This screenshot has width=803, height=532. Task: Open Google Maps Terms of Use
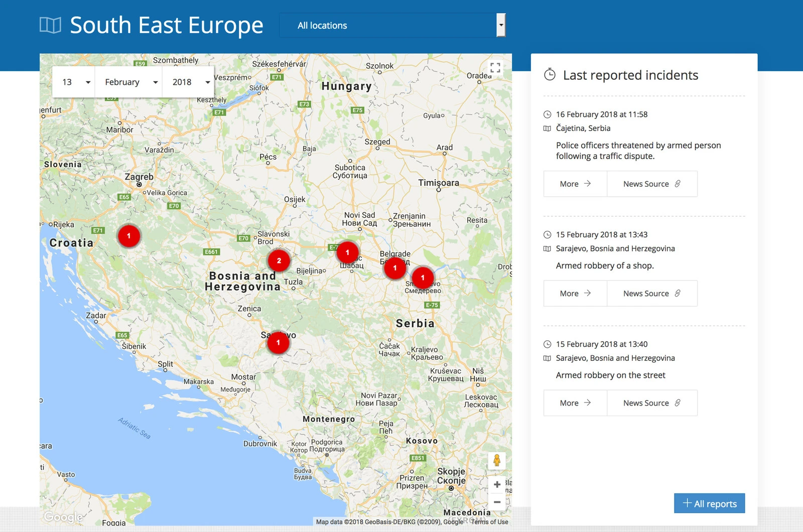pos(489,522)
